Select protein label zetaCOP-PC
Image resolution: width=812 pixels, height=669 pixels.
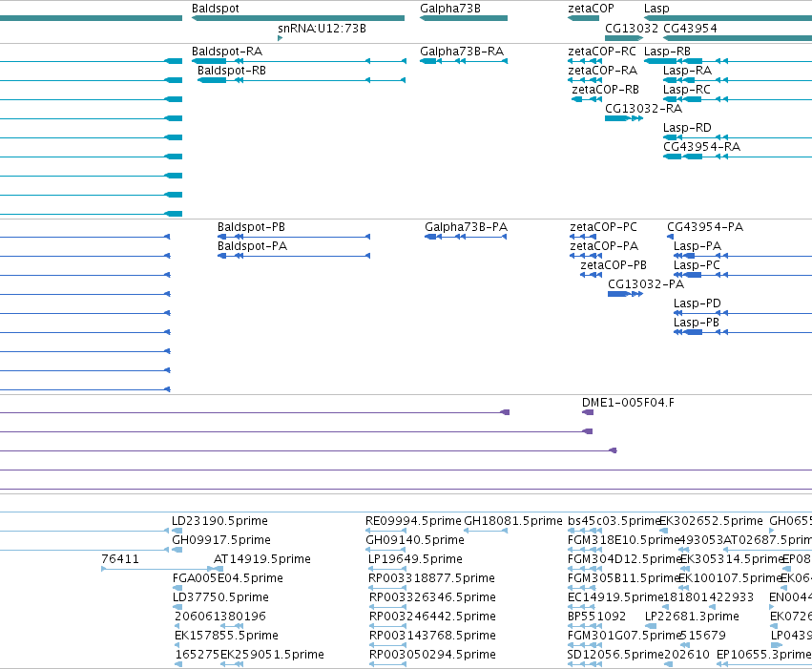(x=603, y=227)
